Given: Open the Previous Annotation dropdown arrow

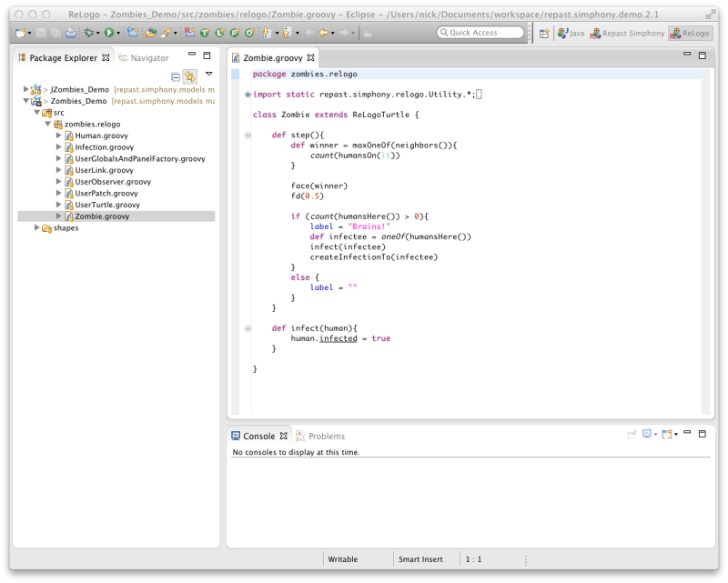Looking at the screenshot, I should tap(298, 34).
